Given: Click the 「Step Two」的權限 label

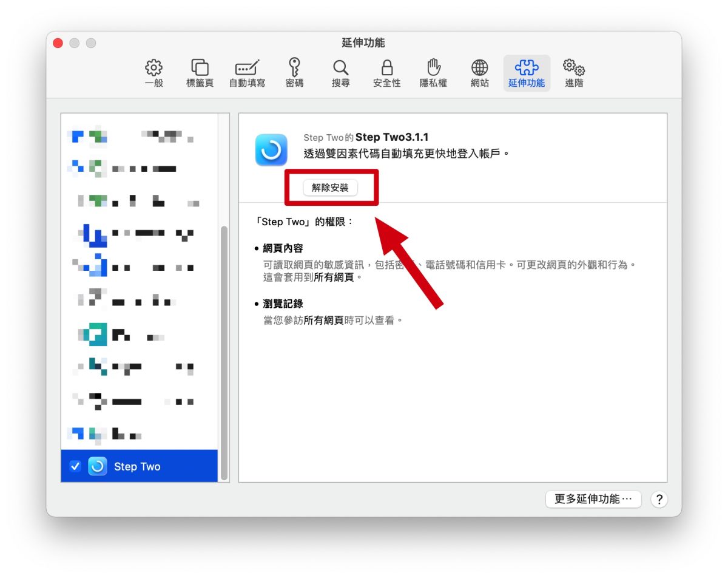Looking at the screenshot, I should (x=305, y=222).
